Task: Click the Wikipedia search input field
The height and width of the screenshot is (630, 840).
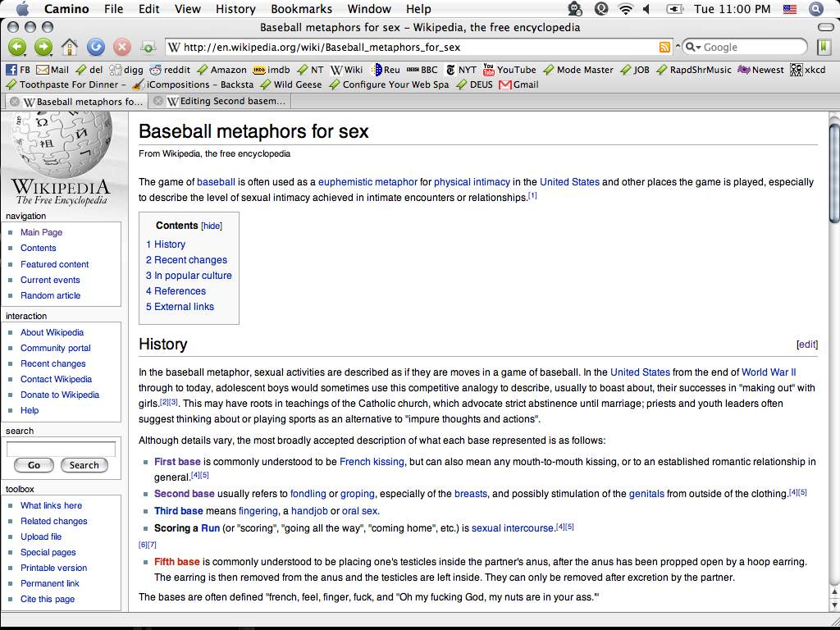Action: [x=61, y=449]
